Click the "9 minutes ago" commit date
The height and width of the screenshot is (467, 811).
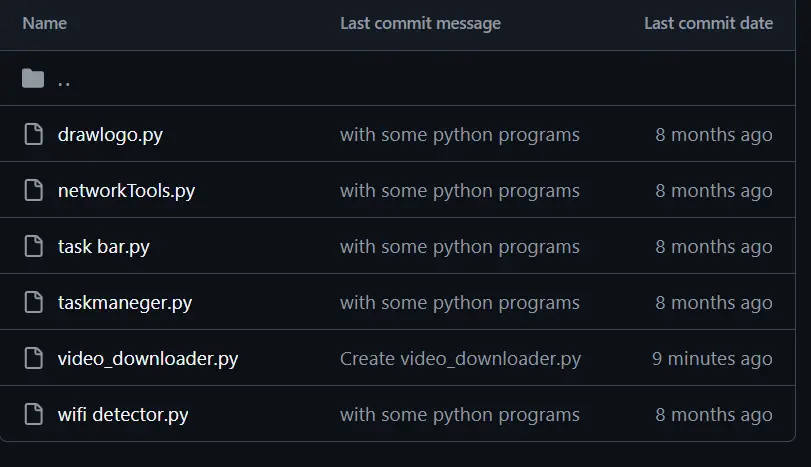[712, 358]
